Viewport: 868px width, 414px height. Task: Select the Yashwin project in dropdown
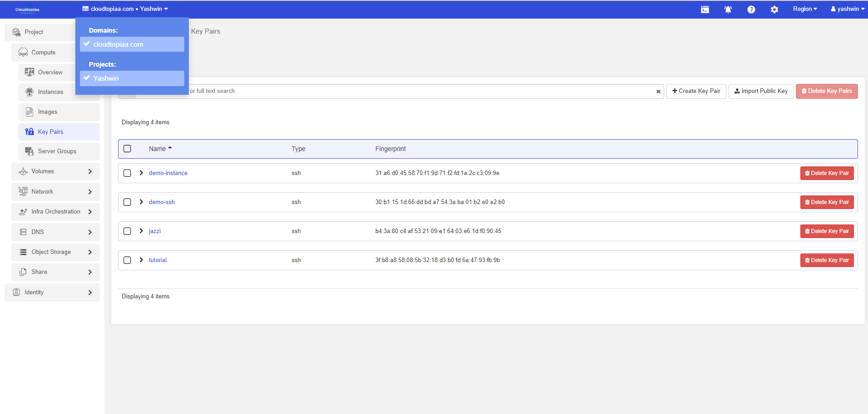coord(132,78)
